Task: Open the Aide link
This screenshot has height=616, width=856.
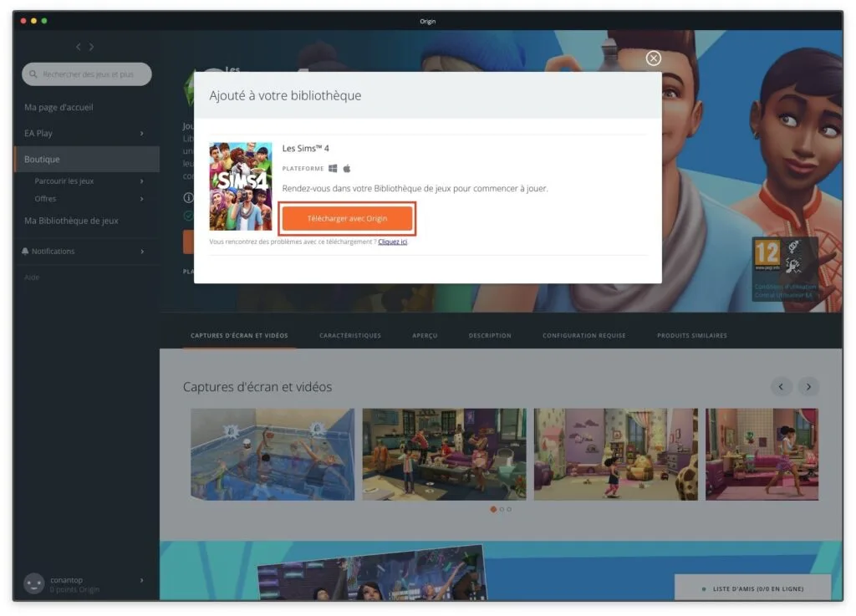Action: click(32, 277)
